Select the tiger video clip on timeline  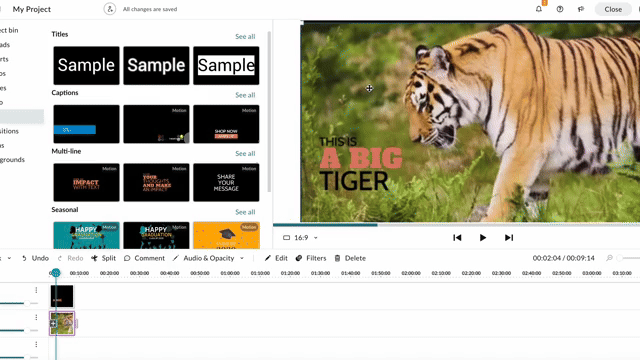62,324
